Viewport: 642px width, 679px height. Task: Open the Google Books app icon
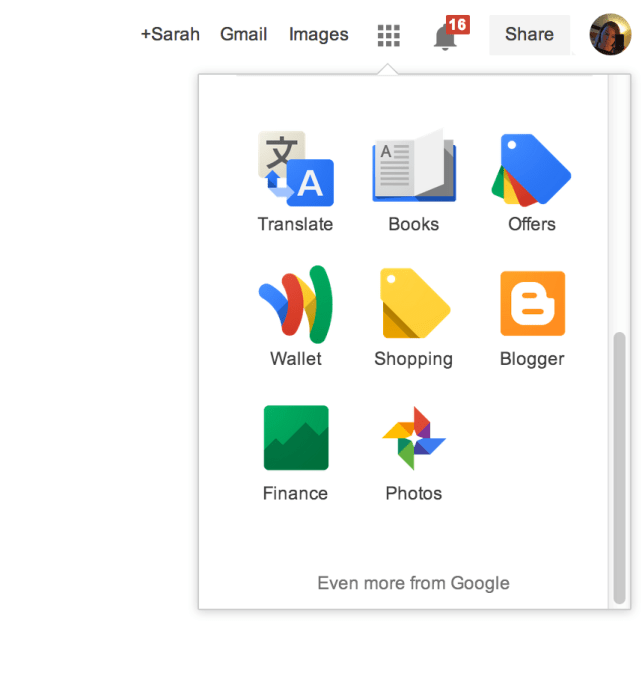(x=414, y=165)
